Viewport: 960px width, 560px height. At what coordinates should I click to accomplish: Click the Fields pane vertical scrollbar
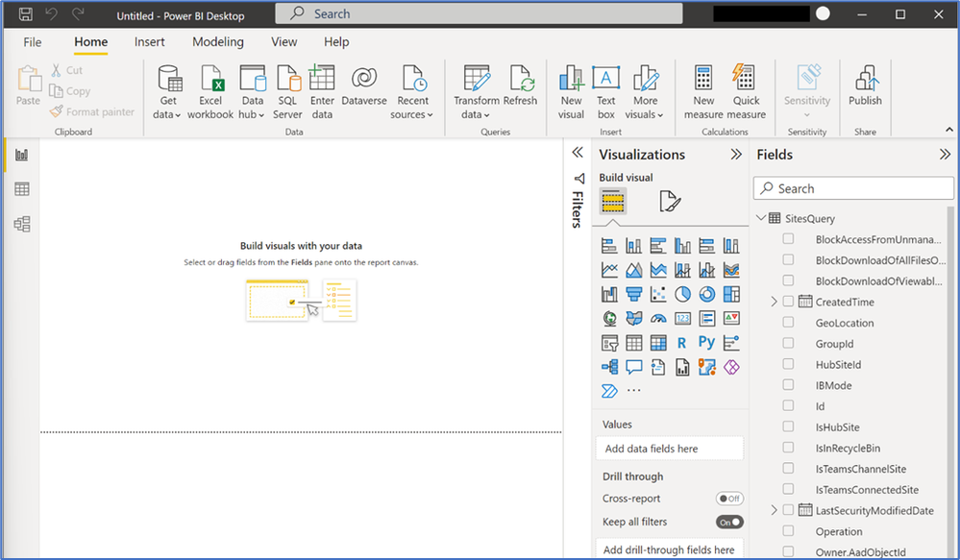950,382
